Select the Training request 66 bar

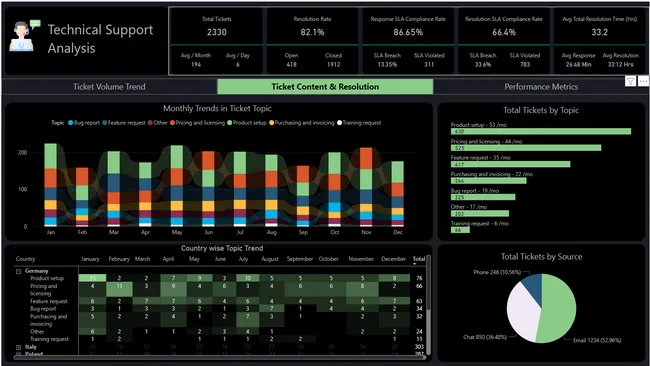pyautogui.click(x=460, y=230)
